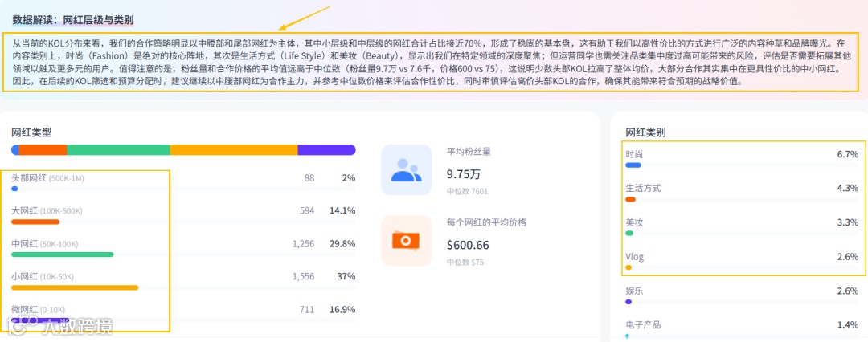Click the 37% value for 小网红
This screenshot has width=868, height=342.
(346, 277)
